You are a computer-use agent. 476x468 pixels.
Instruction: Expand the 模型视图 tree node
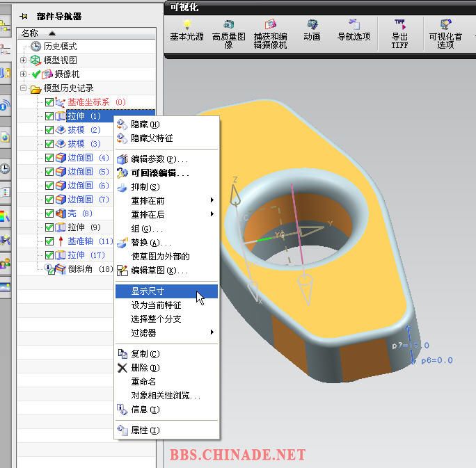(24, 60)
